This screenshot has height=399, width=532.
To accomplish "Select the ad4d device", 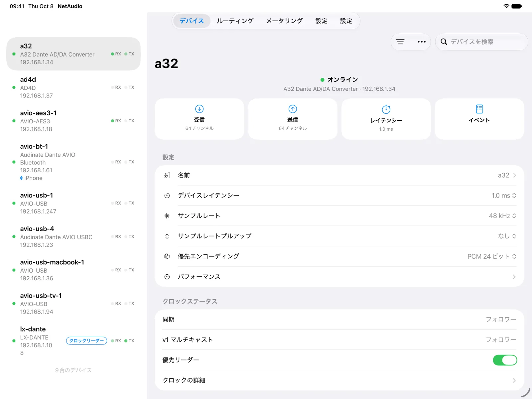I will tap(73, 87).
